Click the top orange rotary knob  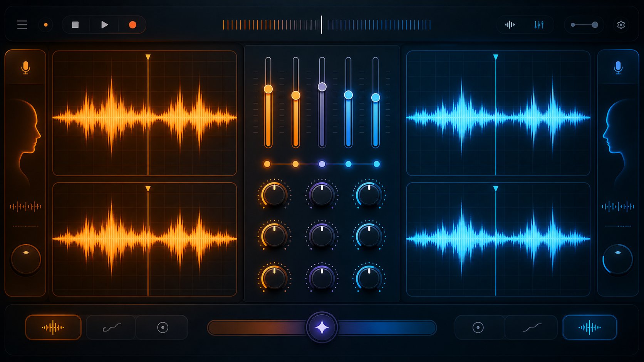pyautogui.click(x=274, y=194)
